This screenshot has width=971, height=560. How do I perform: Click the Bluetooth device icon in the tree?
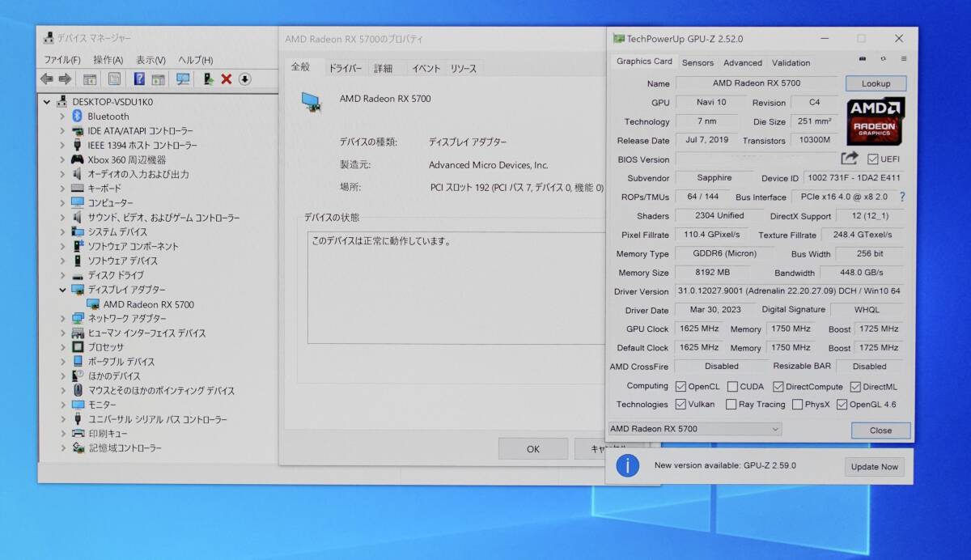[x=78, y=116]
